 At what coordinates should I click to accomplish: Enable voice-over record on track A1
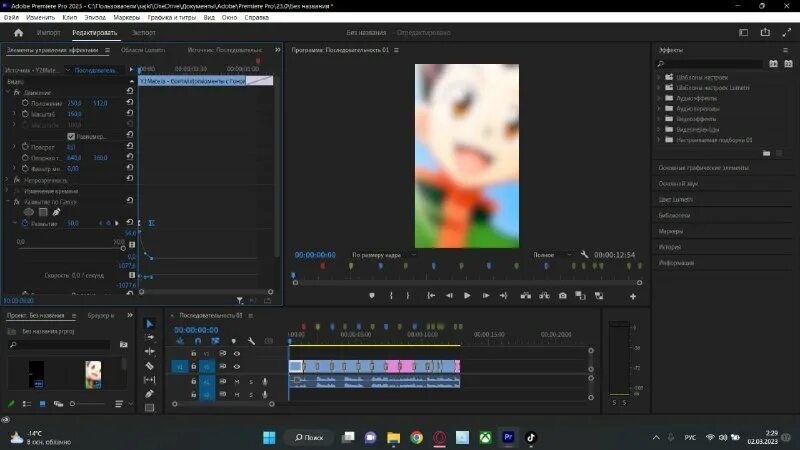tap(265, 381)
